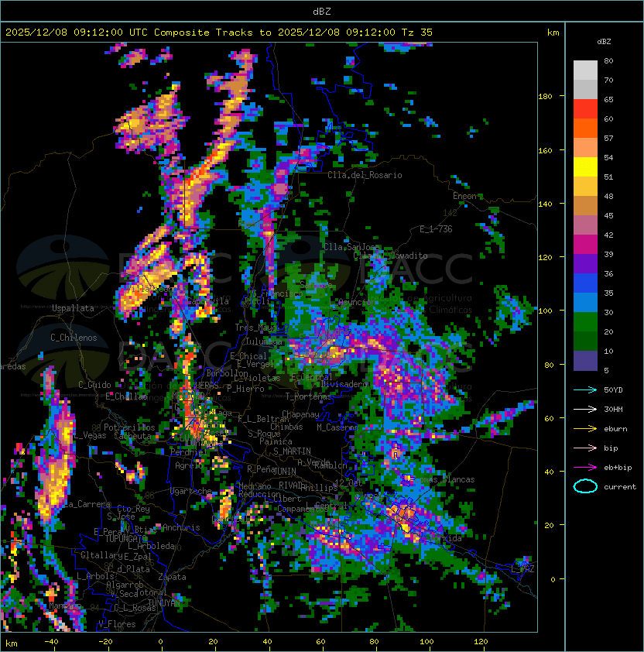Select the red 60-65 dBZ swatch

(585, 109)
